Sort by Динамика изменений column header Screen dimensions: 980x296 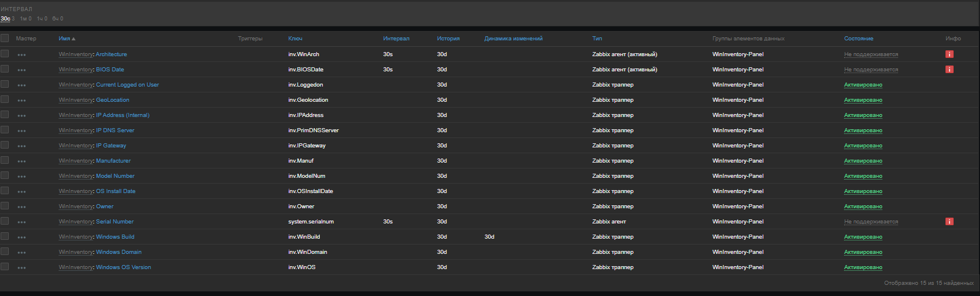point(513,39)
